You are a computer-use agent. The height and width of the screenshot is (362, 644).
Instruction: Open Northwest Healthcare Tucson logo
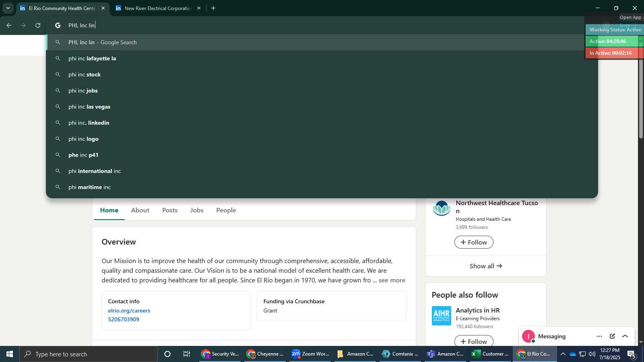(442, 208)
